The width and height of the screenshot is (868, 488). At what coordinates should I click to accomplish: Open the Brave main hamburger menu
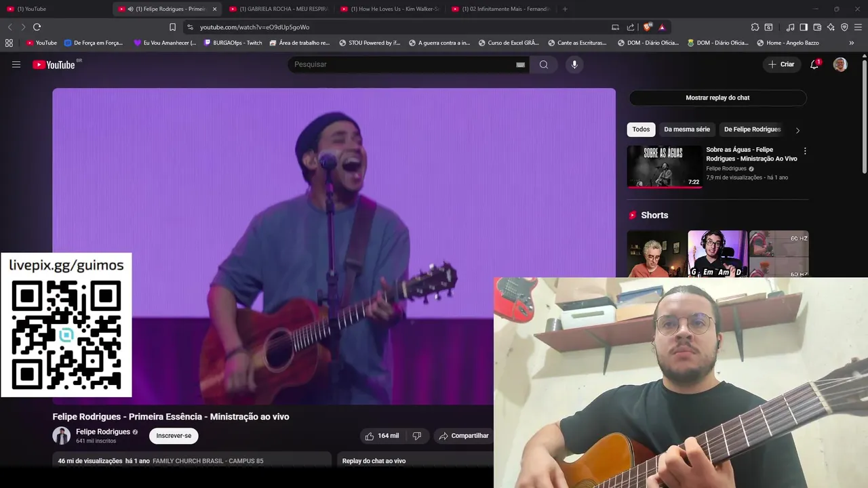pos(858,27)
